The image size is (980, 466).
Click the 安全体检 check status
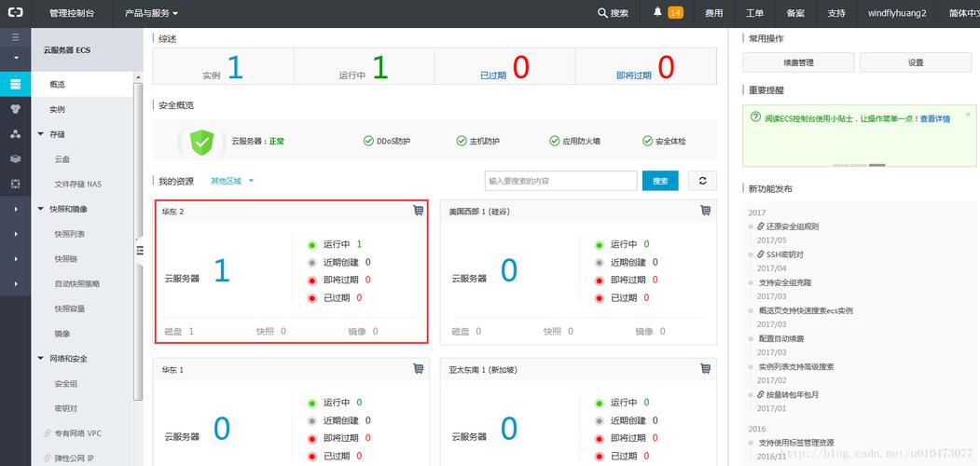[664, 141]
